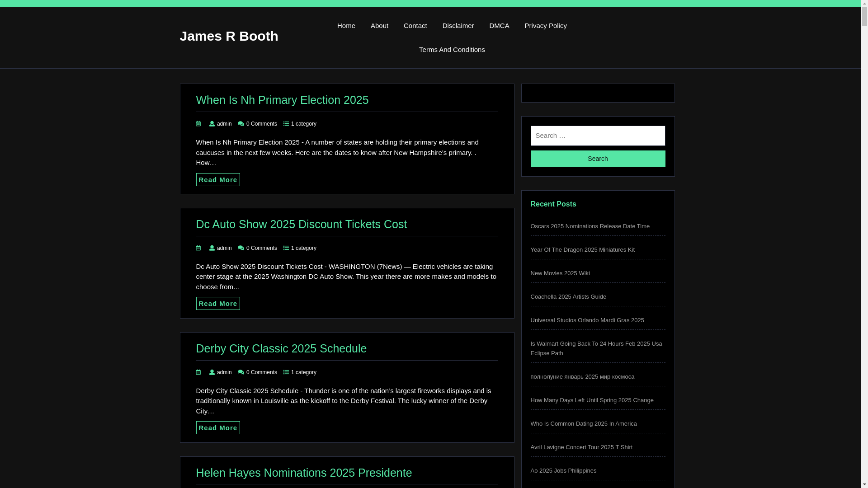Click 1 category in Nh Primary post
Image resolution: width=868 pixels, height=488 pixels.
(304, 124)
